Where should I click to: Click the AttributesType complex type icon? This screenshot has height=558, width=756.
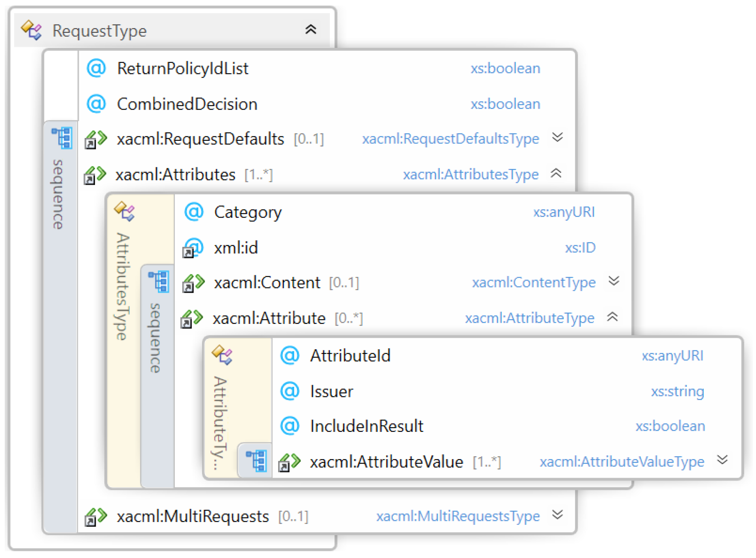(124, 211)
